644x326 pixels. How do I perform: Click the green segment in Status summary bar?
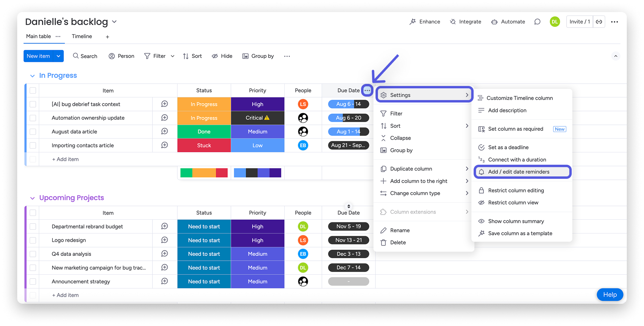pos(186,173)
